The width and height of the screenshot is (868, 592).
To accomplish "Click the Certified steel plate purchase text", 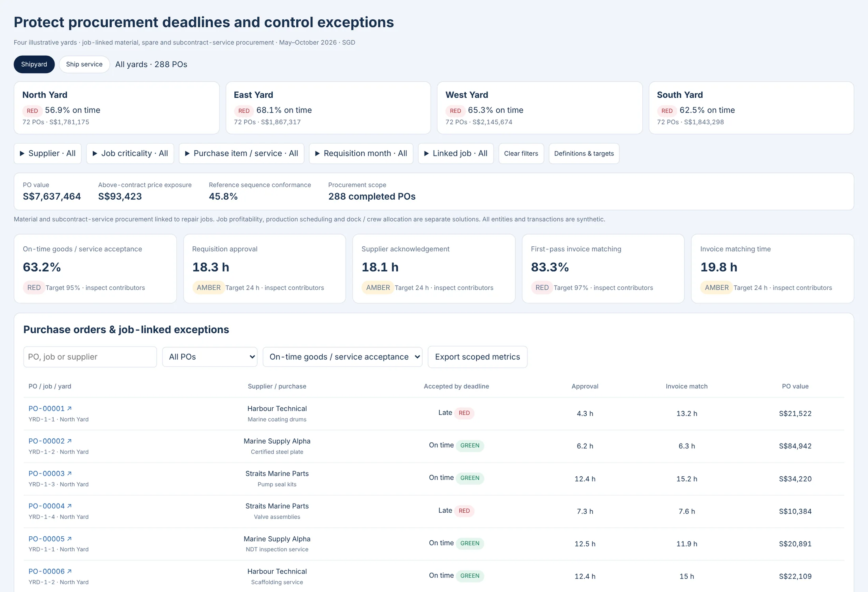I will point(277,452).
